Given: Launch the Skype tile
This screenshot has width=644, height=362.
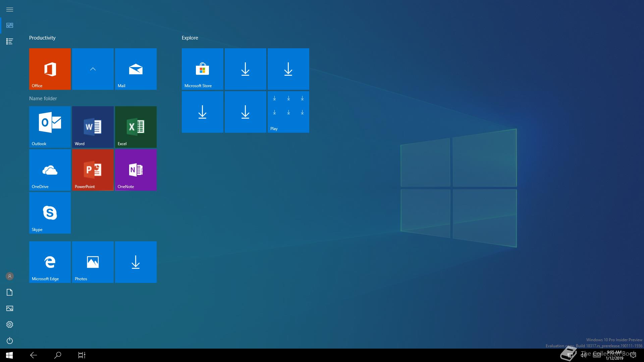Looking at the screenshot, I should (50, 213).
